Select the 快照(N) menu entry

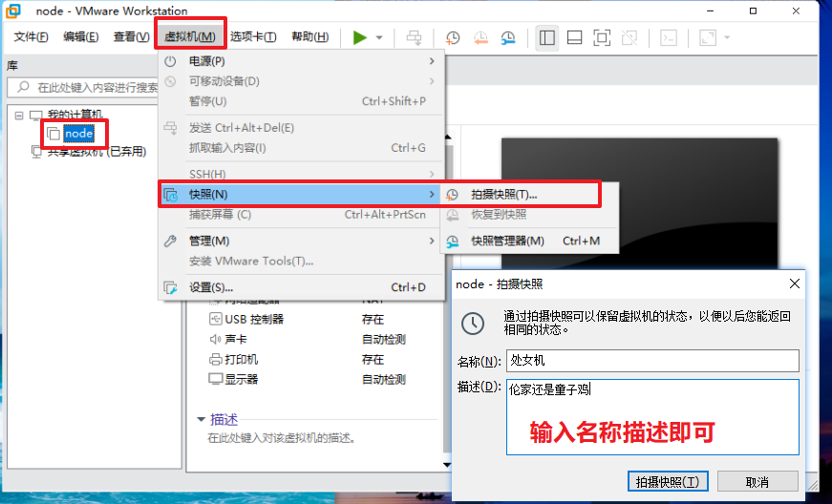(301, 195)
